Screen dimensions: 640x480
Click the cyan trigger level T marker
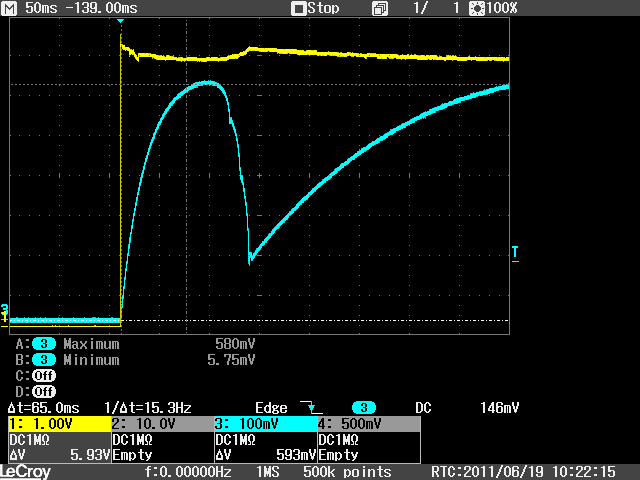[x=515, y=253]
